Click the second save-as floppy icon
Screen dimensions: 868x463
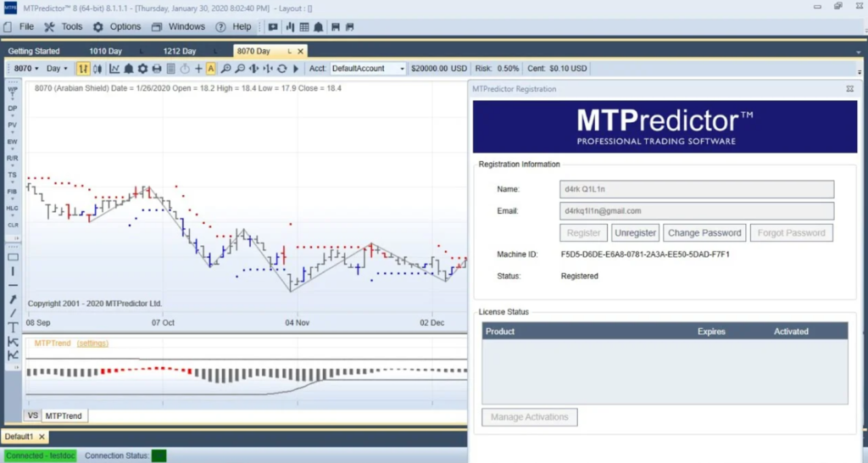[x=349, y=26]
